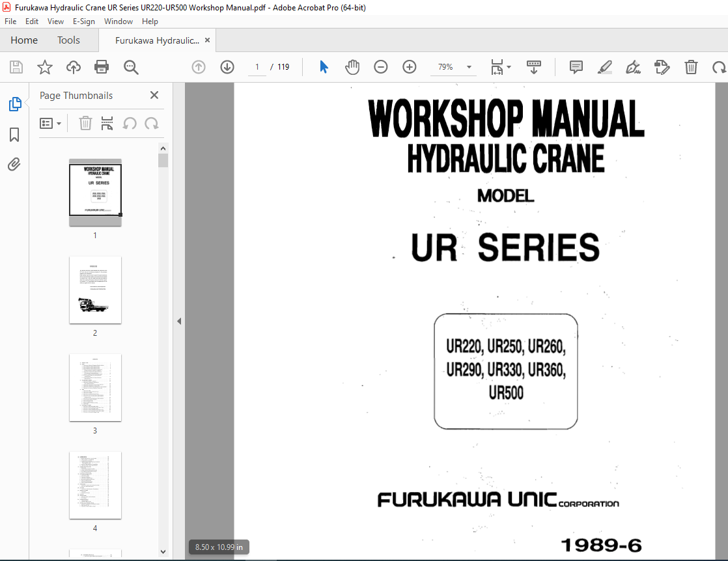This screenshot has width=728, height=561.
Task: Expand the fit page options arrow
Action: point(509,67)
